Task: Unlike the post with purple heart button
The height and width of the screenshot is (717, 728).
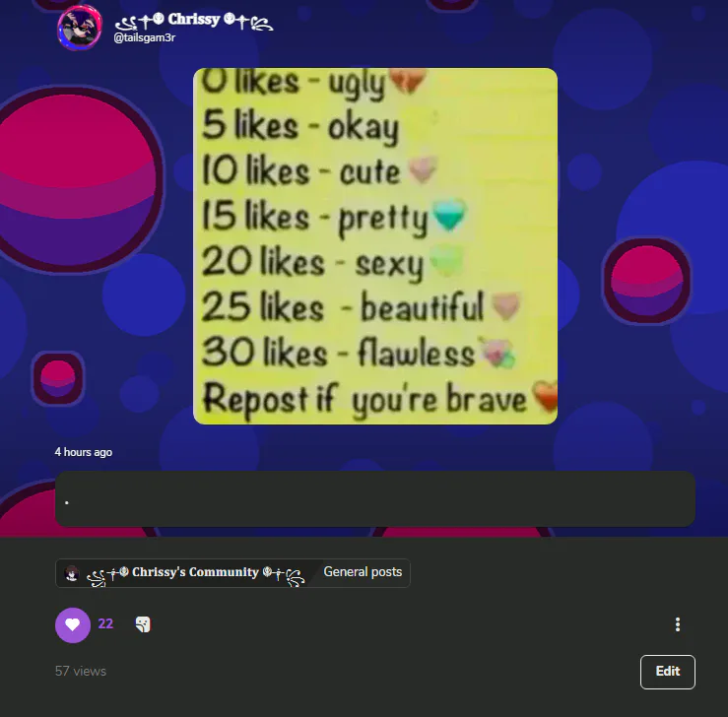Action: 73,624
